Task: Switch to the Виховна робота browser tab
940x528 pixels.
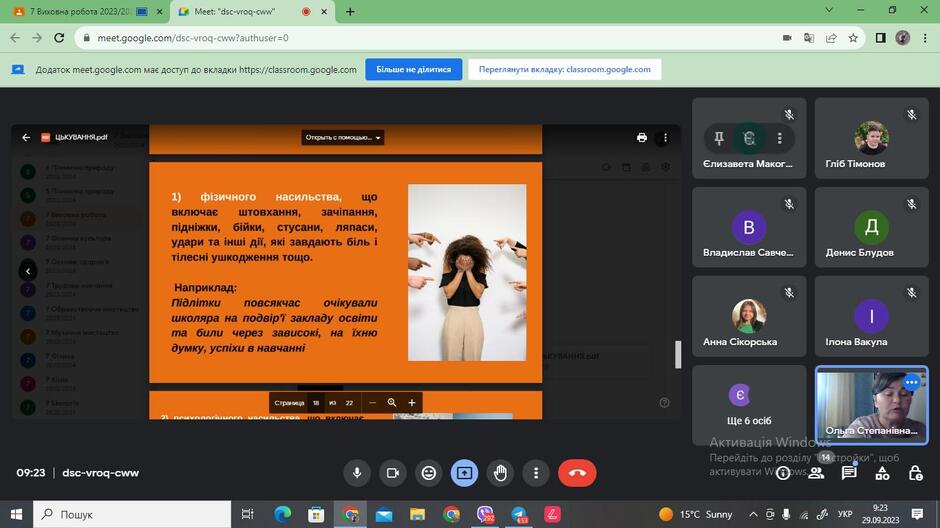Action: 79,11
